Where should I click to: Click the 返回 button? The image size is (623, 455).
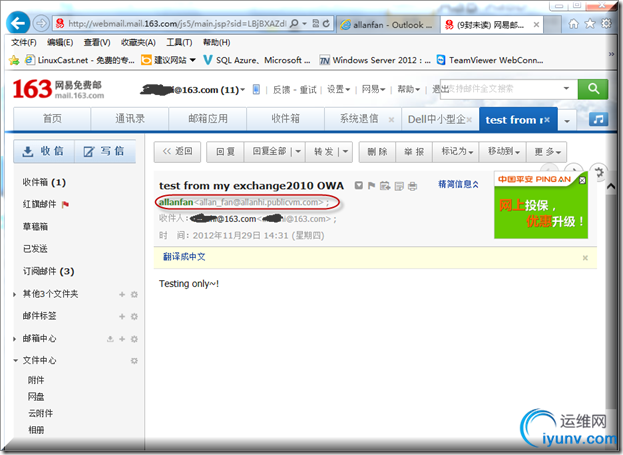click(177, 151)
